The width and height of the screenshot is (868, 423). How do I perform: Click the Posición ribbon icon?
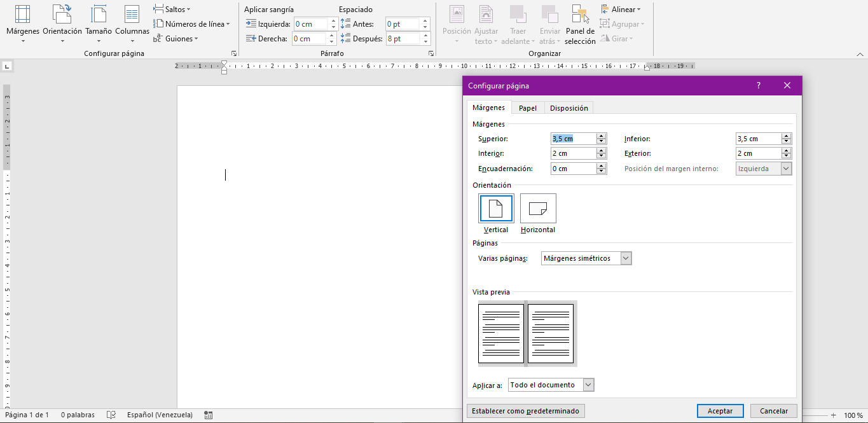coord(457,24)
